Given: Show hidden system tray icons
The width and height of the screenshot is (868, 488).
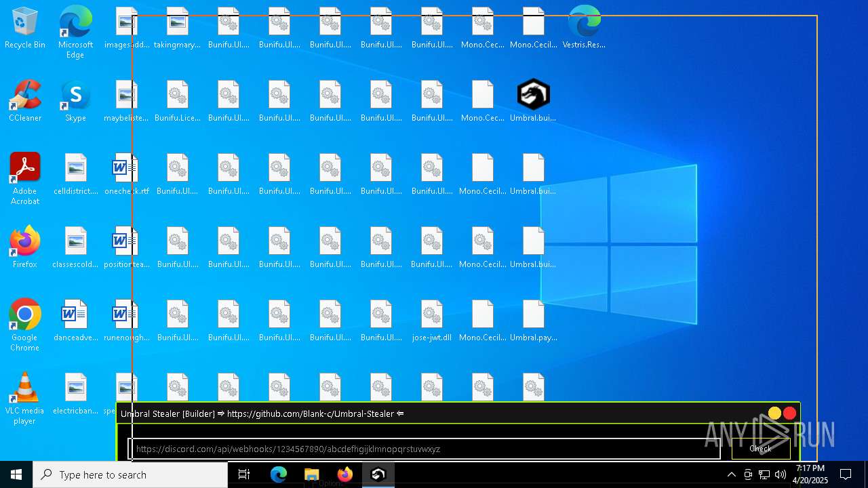Looking at the screenshot, I should pyautogui.click(x=731, y=474).
